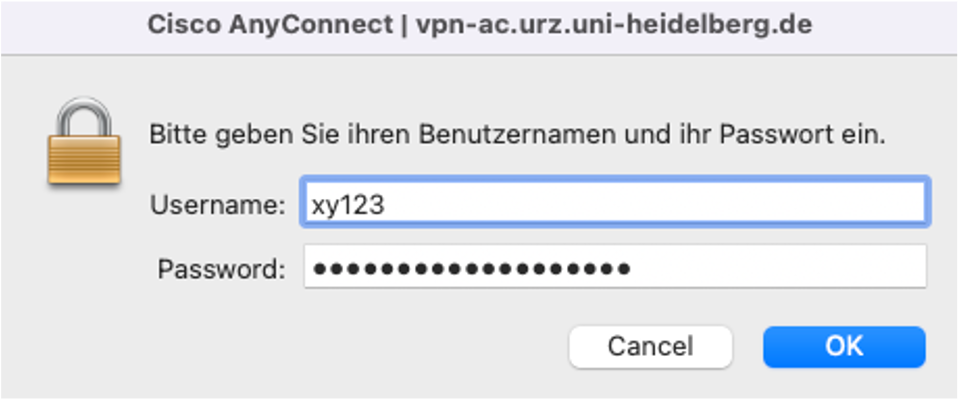Click the vpn-ac.urz.uni-heidelberg.de server name in title
This screenshot has width=958, height=400.
pos(614,26)
